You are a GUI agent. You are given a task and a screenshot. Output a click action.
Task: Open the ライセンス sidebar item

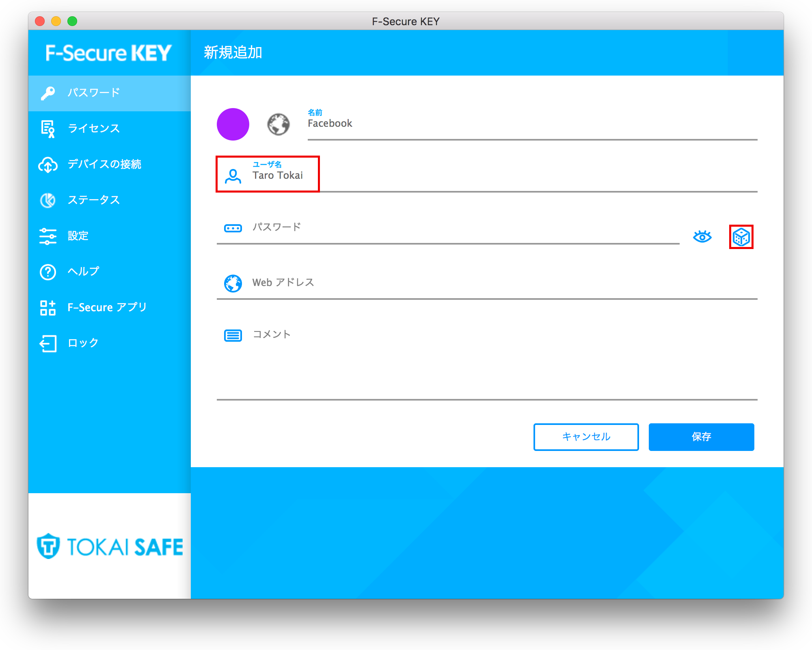pos(110,129)
